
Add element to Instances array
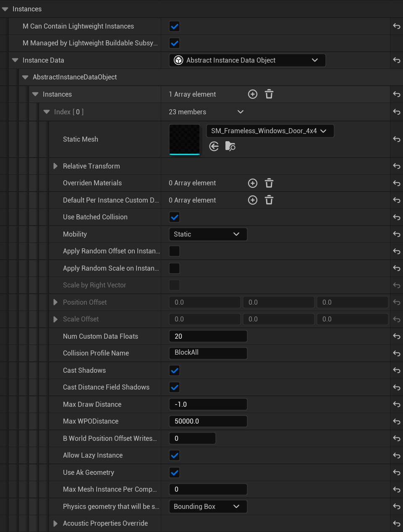253,95
